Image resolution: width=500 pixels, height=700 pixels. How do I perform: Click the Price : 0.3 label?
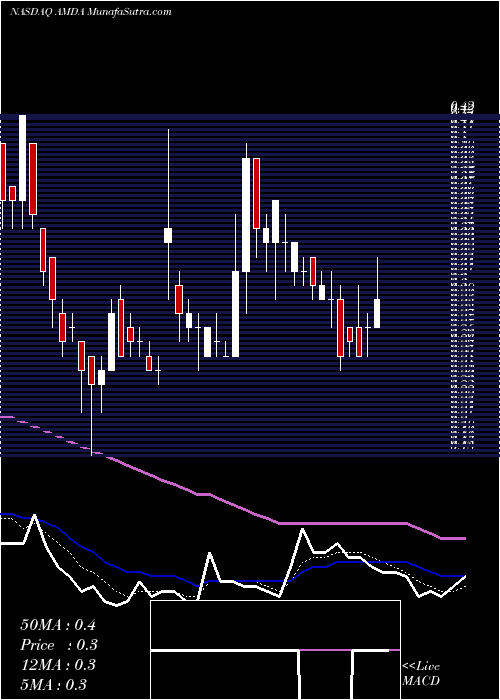59,645
